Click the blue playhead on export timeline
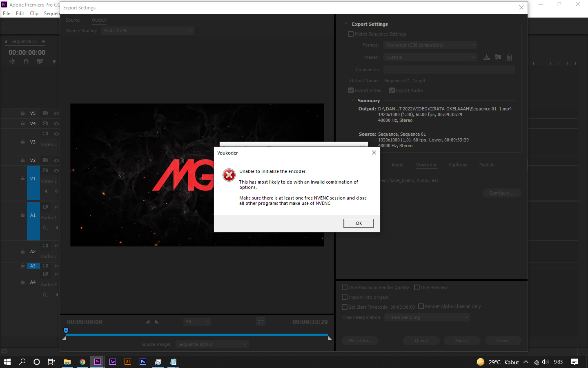Screen dimensions: 588x368 66,331
